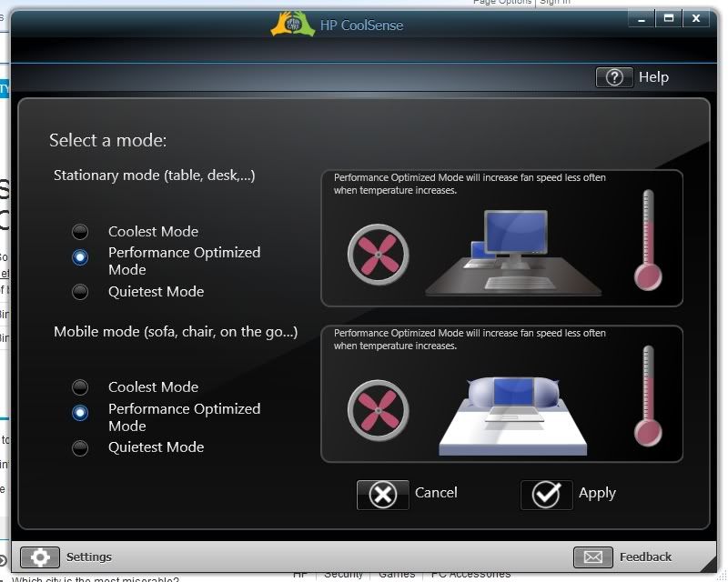Click the Apply checkmark icon

(547, 495)
